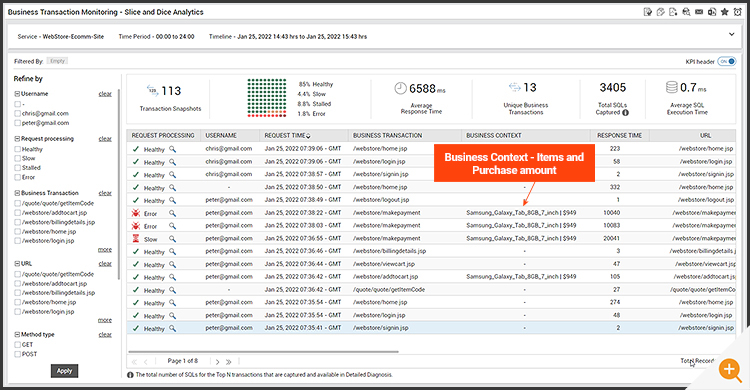
Task: Open magnifier for chris@gmail.com 07:39:06 home.jsp row
Action: click(x=172, y=149)
